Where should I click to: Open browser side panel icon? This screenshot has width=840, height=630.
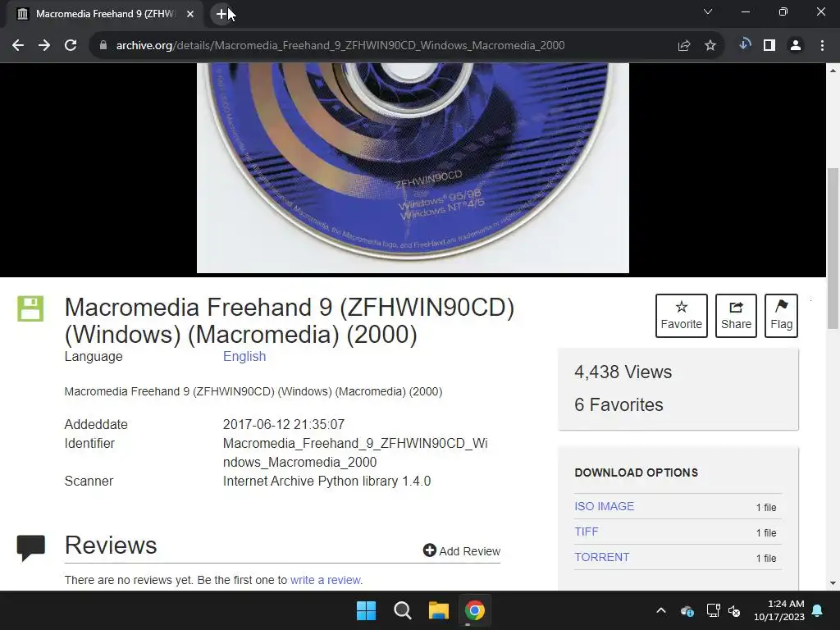click(x=769, y=46)
